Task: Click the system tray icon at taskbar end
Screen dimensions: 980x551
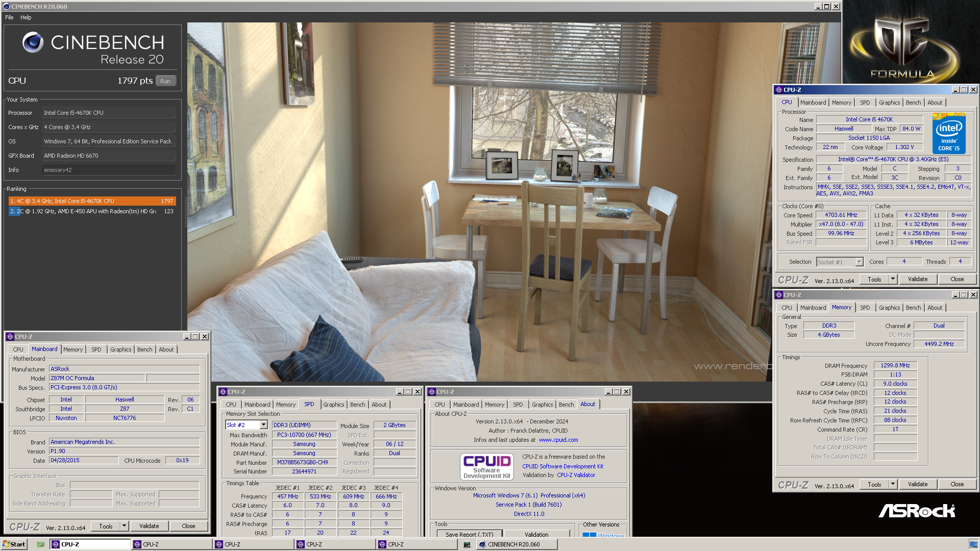Action: coord(974,544)
